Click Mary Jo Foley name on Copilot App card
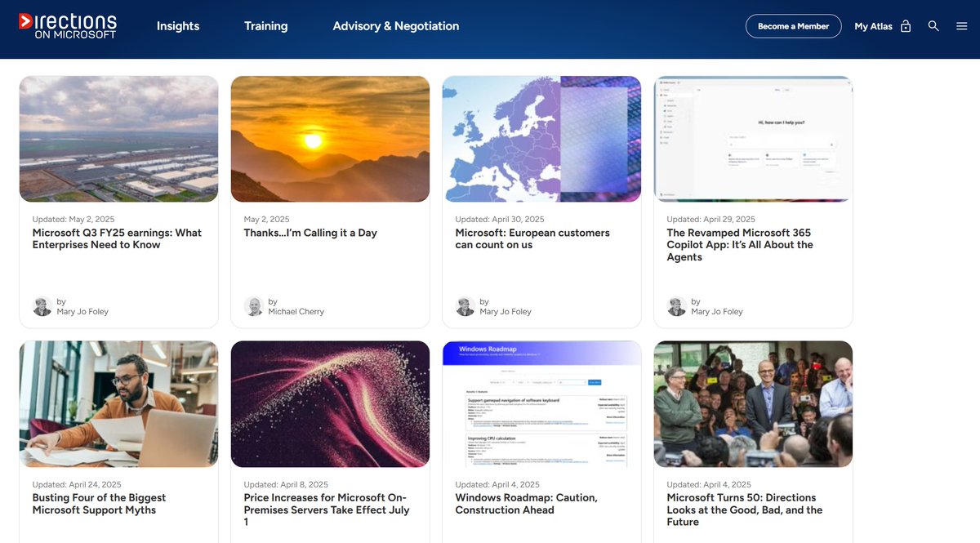 coord(717,312)
